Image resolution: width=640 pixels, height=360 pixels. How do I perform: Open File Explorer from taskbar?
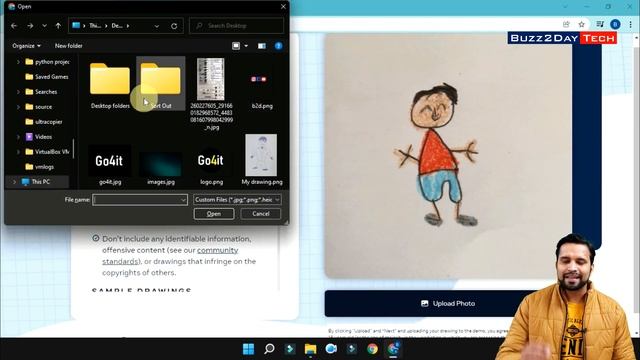(310, 349)
